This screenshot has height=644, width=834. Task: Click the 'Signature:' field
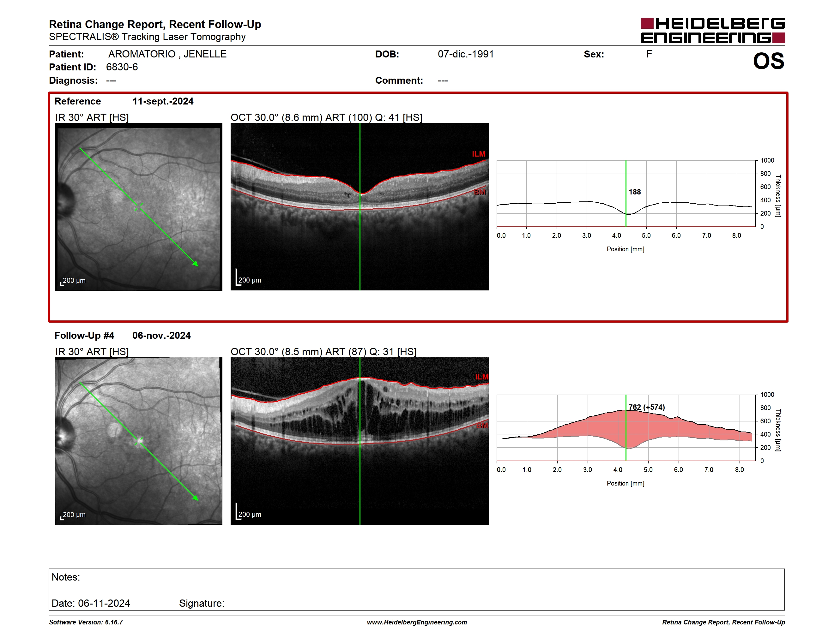202,603
